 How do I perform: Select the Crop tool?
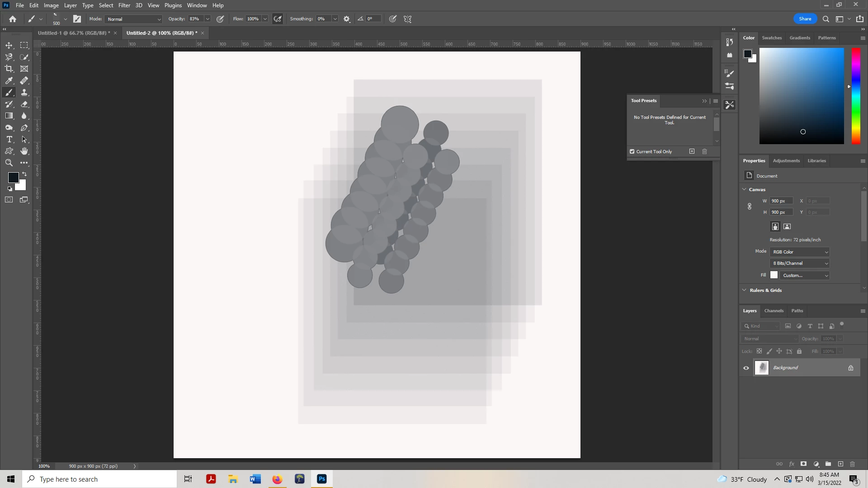pyautogui.click(x=9, y=69)
